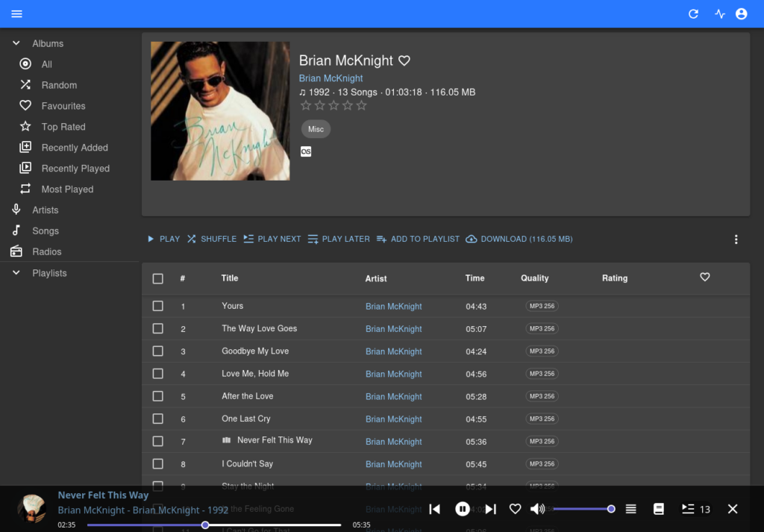The image size is (764, 532).
Task: Go to Radios section
Action: (x=47, y=252)
